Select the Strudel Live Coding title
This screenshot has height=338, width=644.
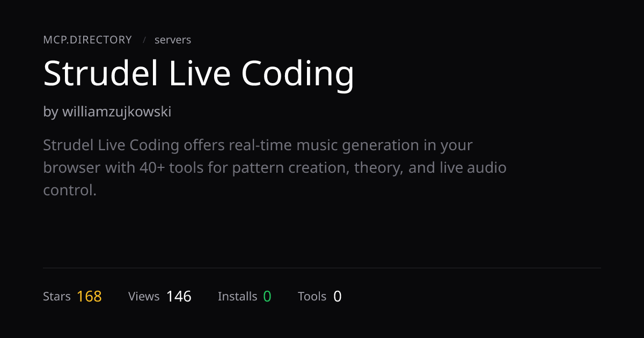click(x=199, y=74)
